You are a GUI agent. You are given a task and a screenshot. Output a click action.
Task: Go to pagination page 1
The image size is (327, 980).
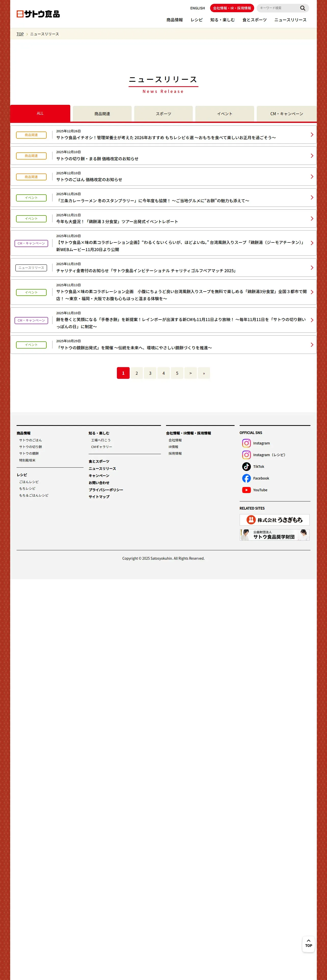pos(123,373)
